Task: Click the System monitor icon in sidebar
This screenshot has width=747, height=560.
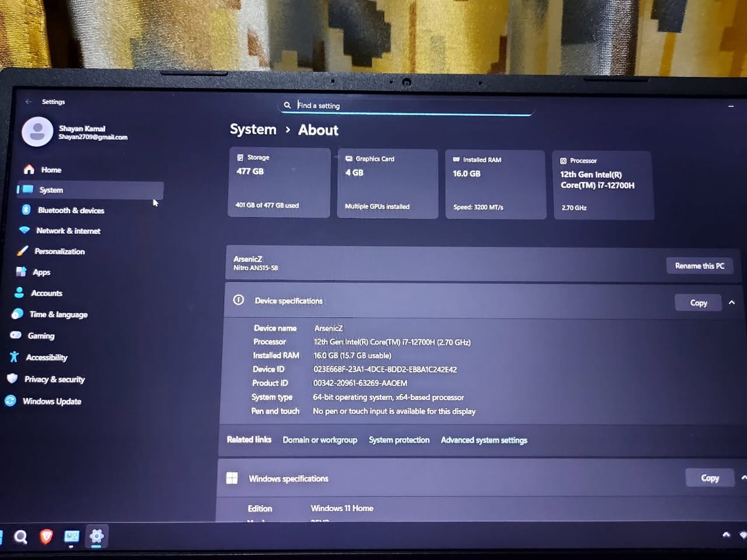Action: coord(28,190)
